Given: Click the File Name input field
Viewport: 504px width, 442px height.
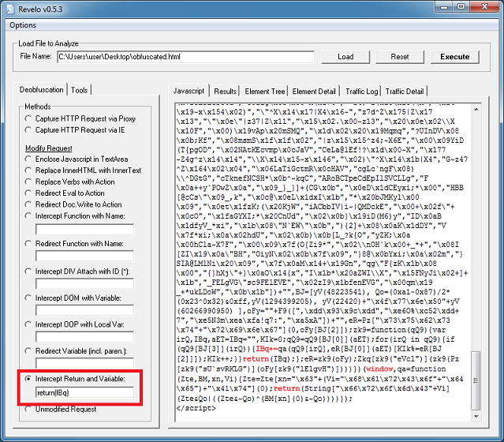Looking at the screenshot, I should click(185, 57).
